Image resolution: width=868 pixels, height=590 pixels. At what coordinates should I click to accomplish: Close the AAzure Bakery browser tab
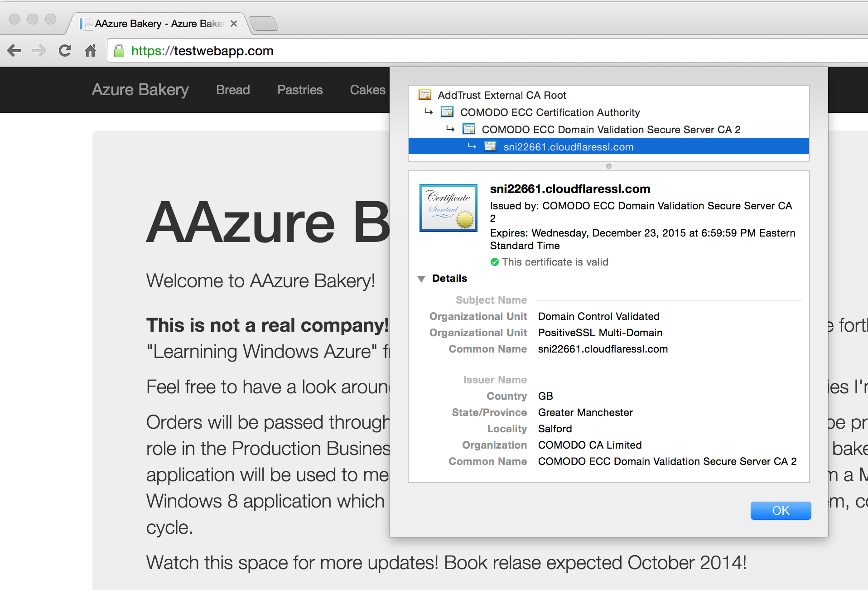click(234, 24)
